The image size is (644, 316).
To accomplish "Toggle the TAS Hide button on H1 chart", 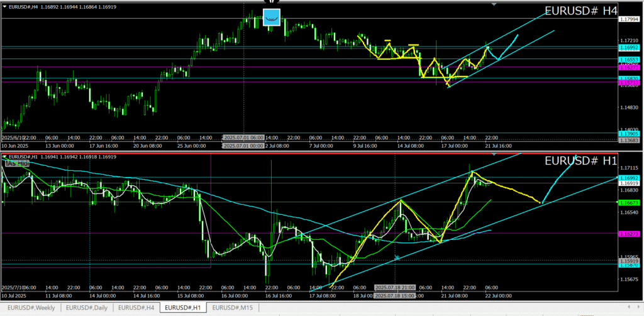I will pyautogui.click(x=17, y=163).
